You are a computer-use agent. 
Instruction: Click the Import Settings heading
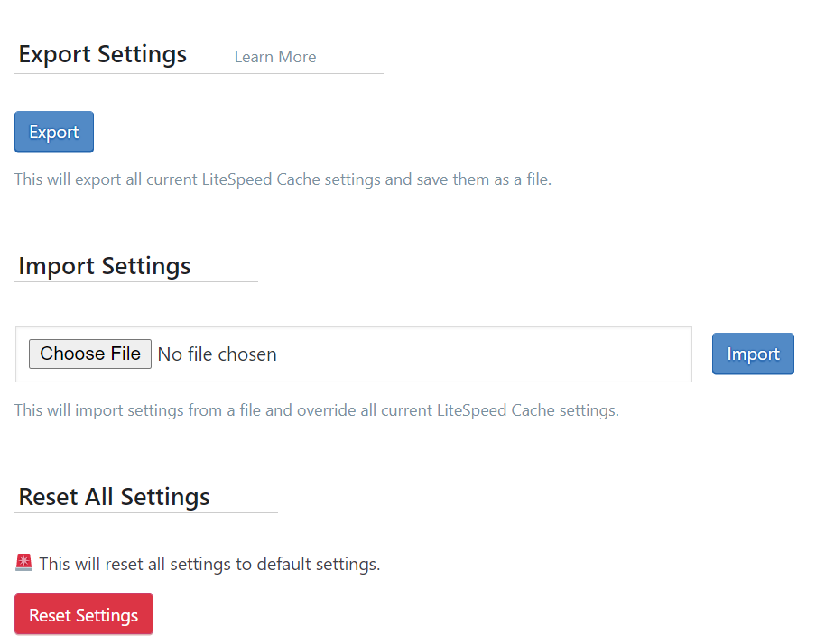tap(105, 266)
